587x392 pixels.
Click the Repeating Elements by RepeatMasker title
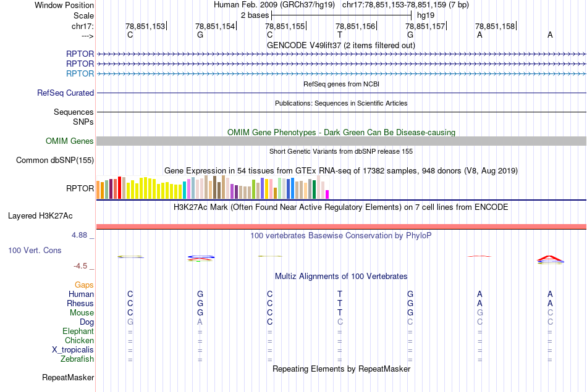(341, 369)
